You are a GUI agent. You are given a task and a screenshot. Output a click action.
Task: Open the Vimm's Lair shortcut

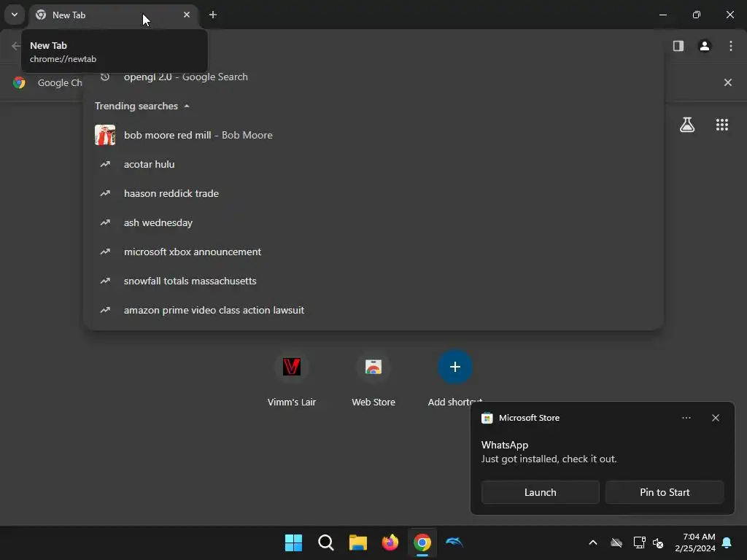[x=292, y=378]
